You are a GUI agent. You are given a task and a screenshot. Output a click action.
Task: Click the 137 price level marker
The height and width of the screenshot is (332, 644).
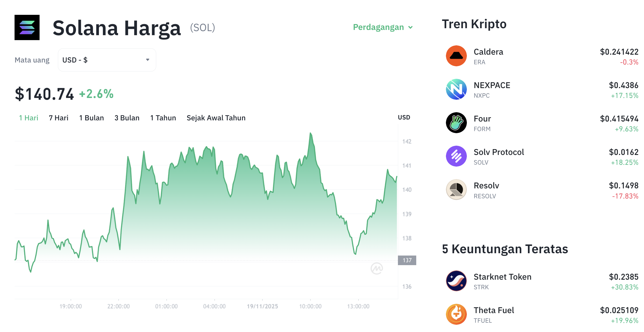(x=407, y=260)
